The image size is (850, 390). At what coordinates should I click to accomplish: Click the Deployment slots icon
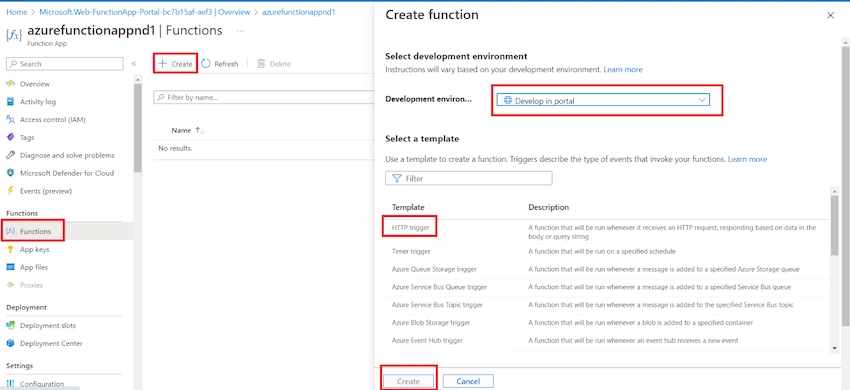pyautogui.click(x=10, y=326)
